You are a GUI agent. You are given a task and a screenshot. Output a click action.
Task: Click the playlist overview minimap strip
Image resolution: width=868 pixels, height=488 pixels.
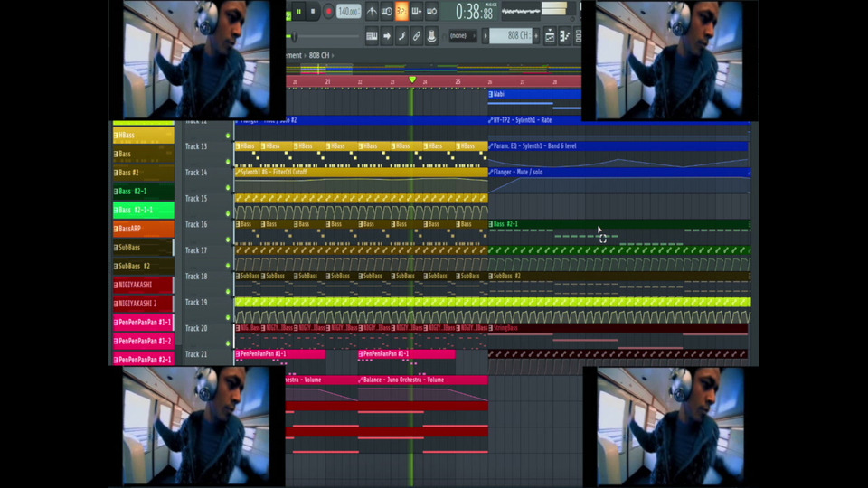[433, 70]
